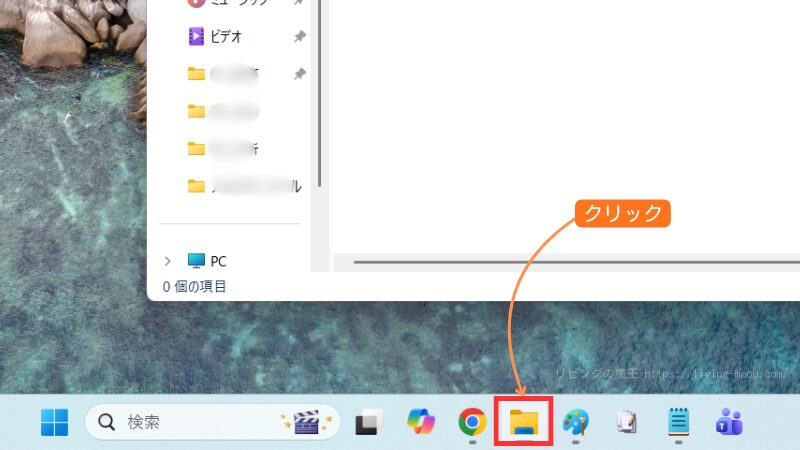Select PC in the navigation pane
This screenshot has height=450, width=800.
[x=218, y=261]
